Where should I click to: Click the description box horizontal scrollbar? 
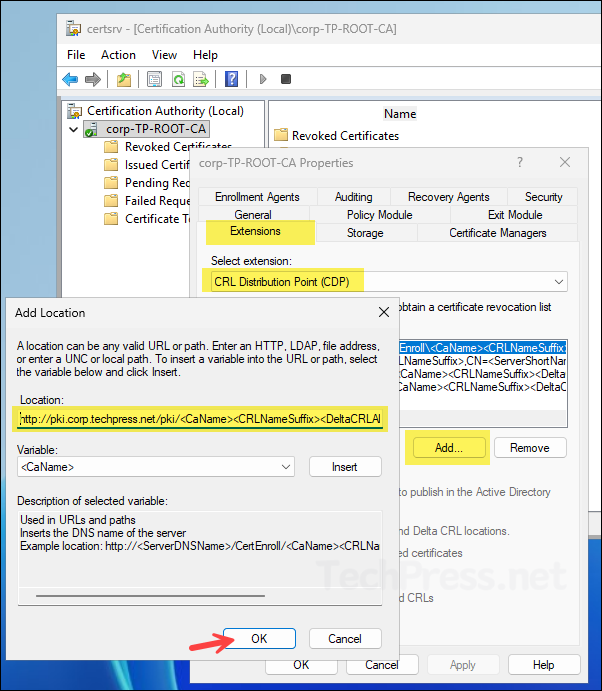coord(151,596)
